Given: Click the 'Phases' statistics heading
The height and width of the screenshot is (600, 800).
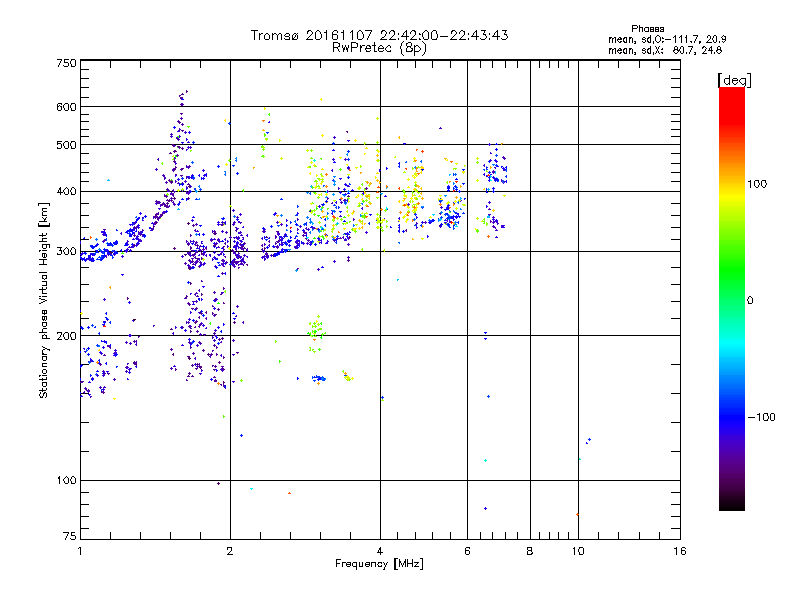Looking at the screenshot, I should pos(647,29).
